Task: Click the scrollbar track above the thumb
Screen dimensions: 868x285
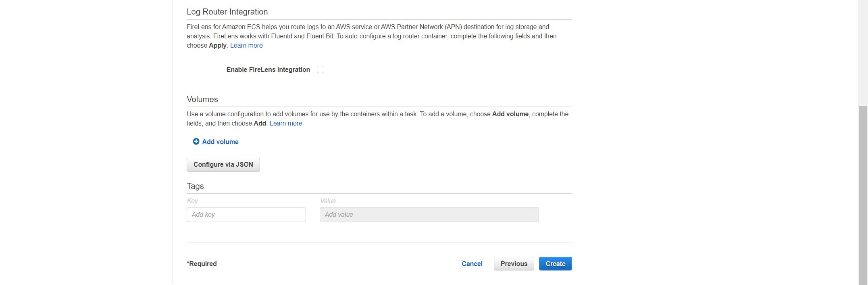Action: [863, 52]
